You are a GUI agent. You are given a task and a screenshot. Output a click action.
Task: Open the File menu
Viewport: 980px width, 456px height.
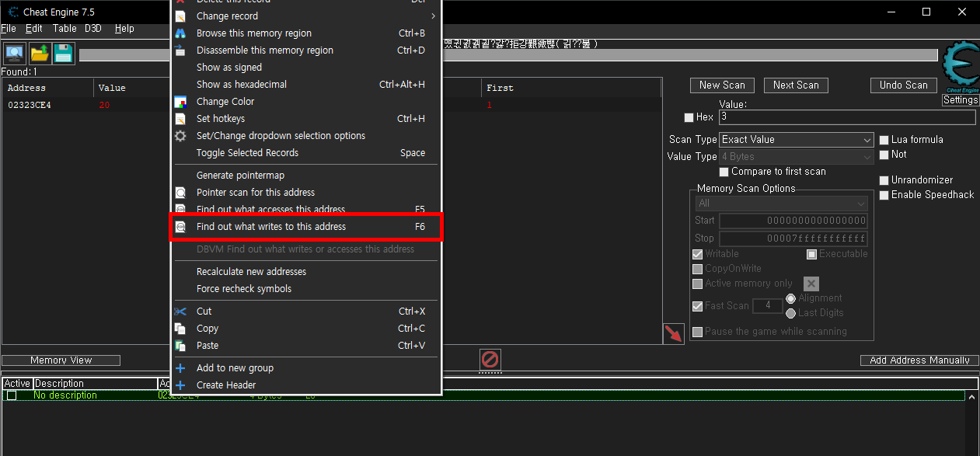(x=9, y=29)
